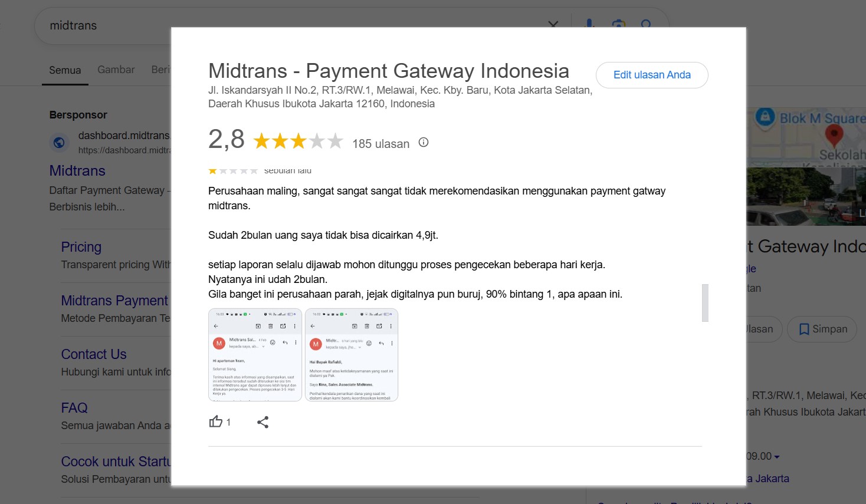
Task: Click the 2,8 star rating stars
Action: coord(298,141)
